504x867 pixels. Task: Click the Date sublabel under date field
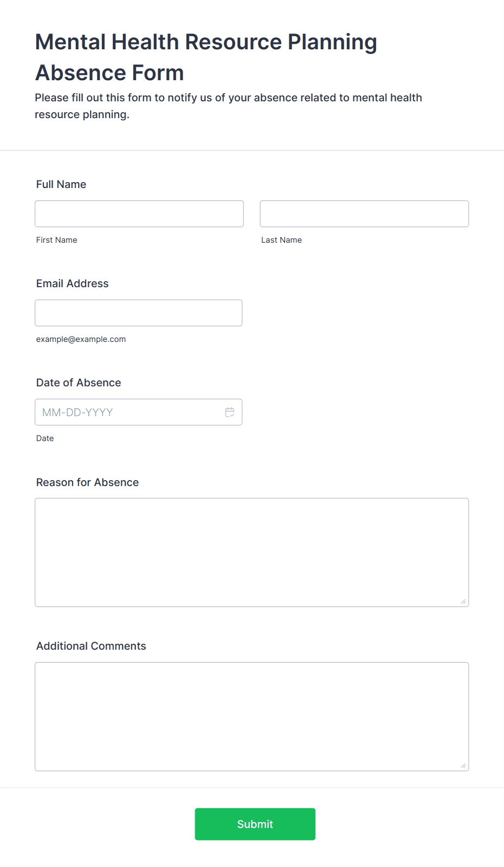(x=45, y=438)
